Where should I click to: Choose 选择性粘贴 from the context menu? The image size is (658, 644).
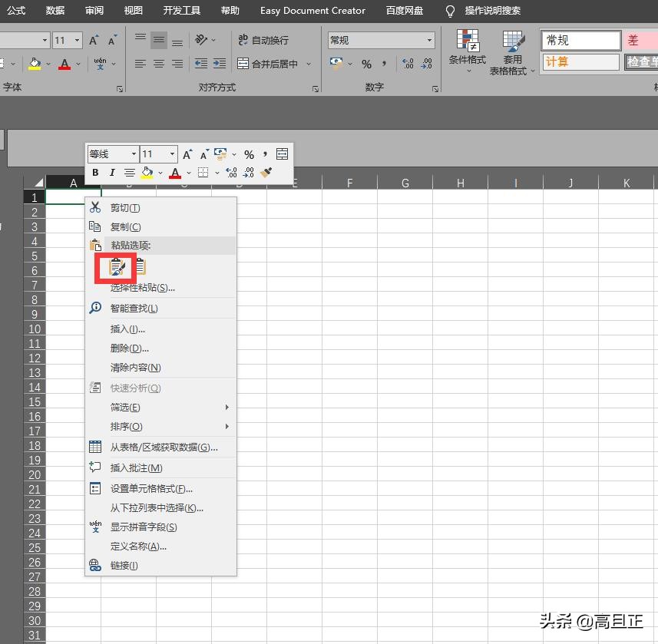click(142, 287)
